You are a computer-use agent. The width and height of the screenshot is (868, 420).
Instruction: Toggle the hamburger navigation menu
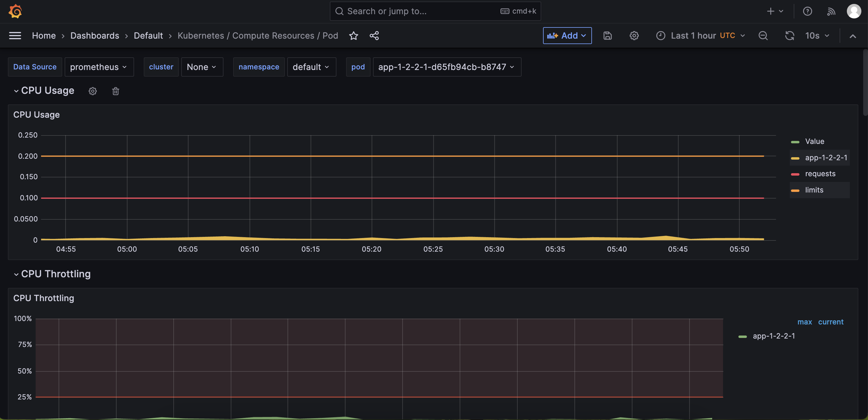tap(15, 36)
